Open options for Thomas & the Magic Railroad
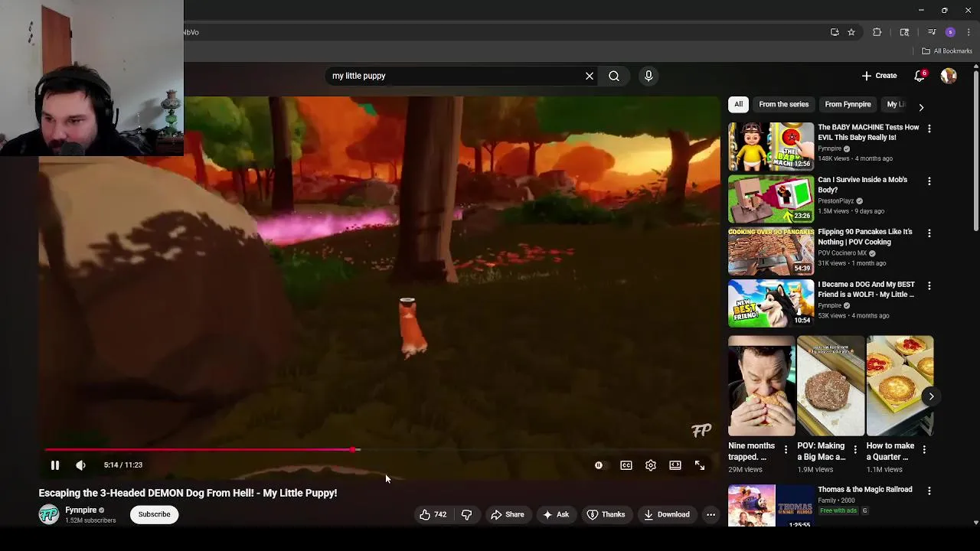This screenshot has width=980, height=551. tap(929, 491)
